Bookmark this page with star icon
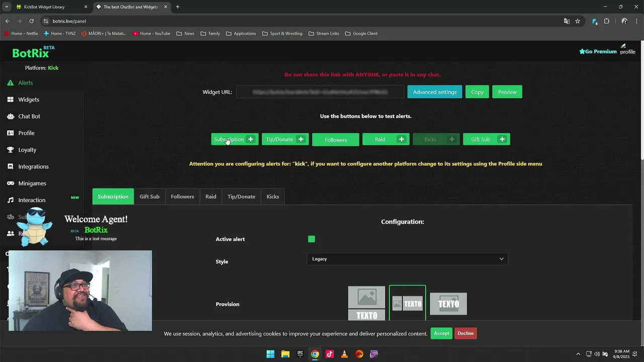 pos(578,21)
